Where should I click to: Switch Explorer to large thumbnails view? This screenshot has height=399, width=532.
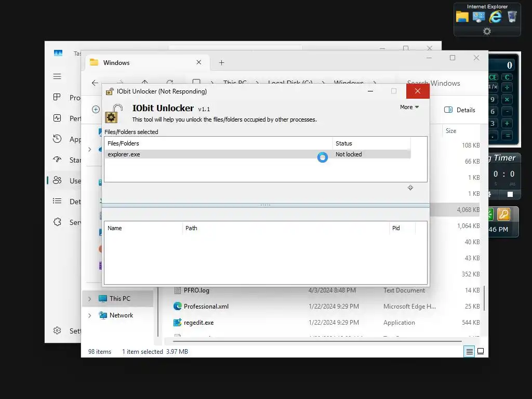coord(481,351)
